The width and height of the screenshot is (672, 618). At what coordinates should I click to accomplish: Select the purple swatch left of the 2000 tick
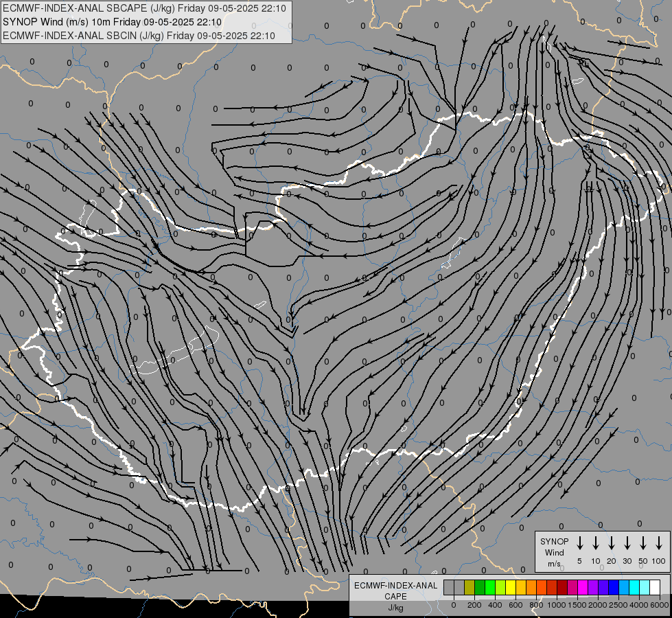593,587
